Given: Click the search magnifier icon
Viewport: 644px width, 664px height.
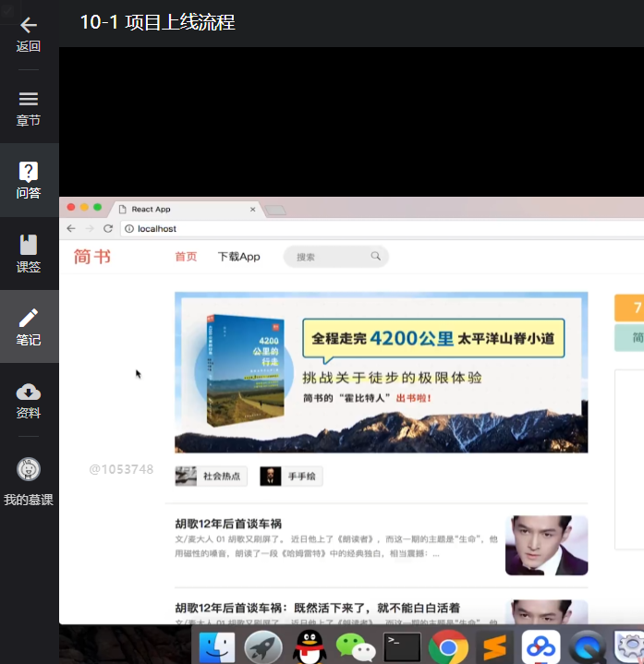Looking at the screenshot, I should tap(375, 256).
